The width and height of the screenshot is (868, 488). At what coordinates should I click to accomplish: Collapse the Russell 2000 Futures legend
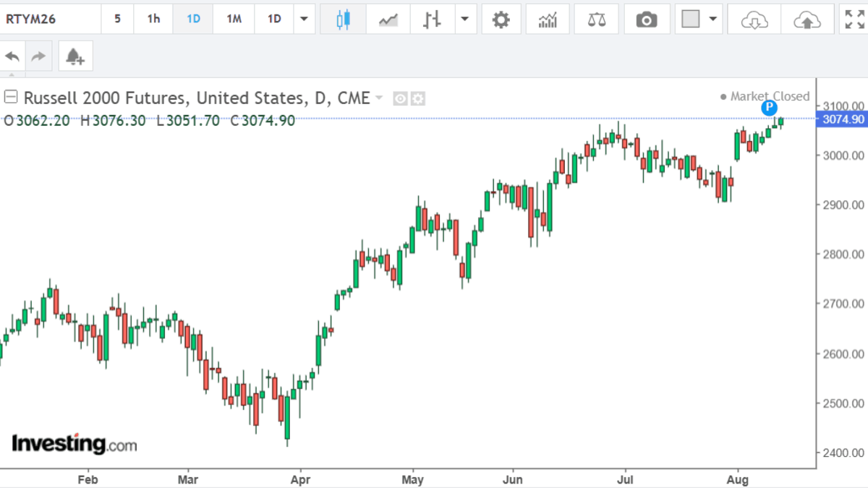coord(11,97)
